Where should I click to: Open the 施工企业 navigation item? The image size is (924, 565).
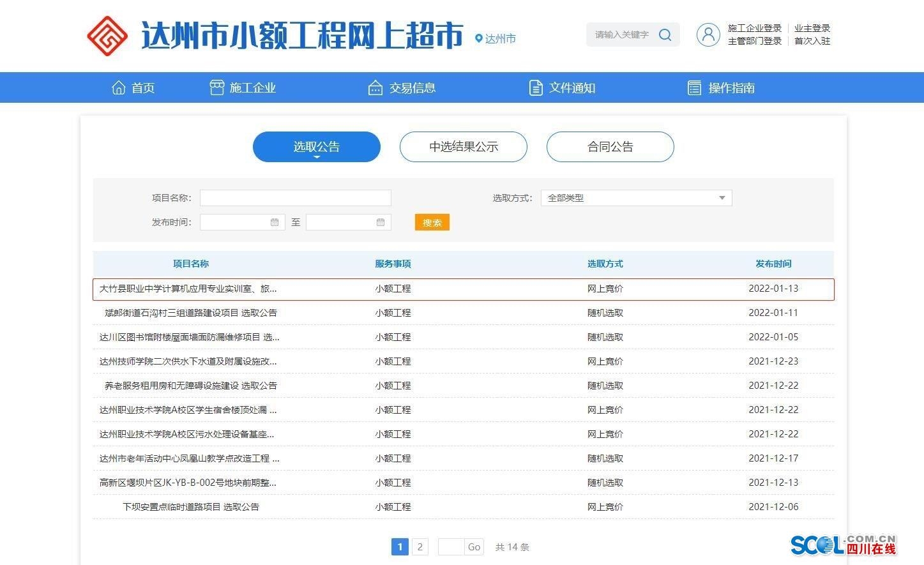pyautogui.click(x=243, y=87)
